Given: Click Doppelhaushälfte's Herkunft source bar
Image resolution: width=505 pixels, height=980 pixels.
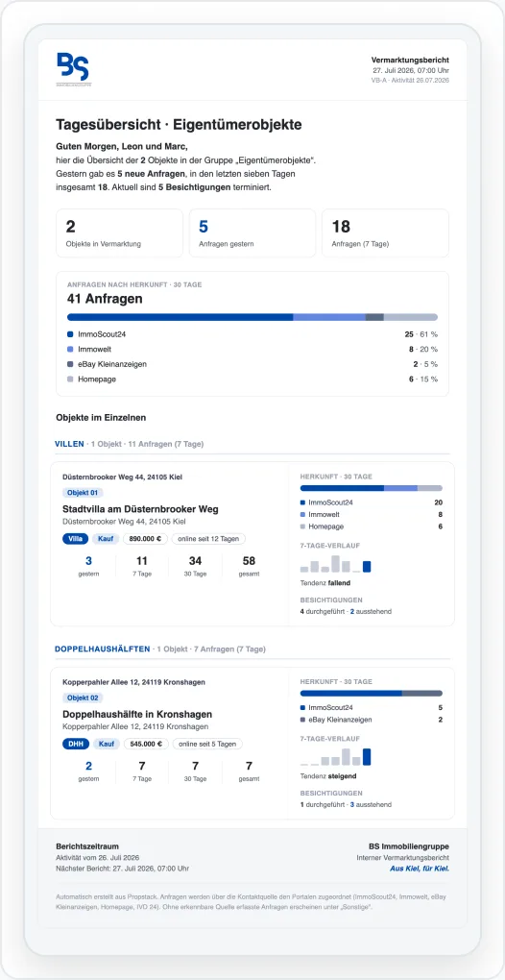Looking at the screenshot, I should (x=372, y=693).
